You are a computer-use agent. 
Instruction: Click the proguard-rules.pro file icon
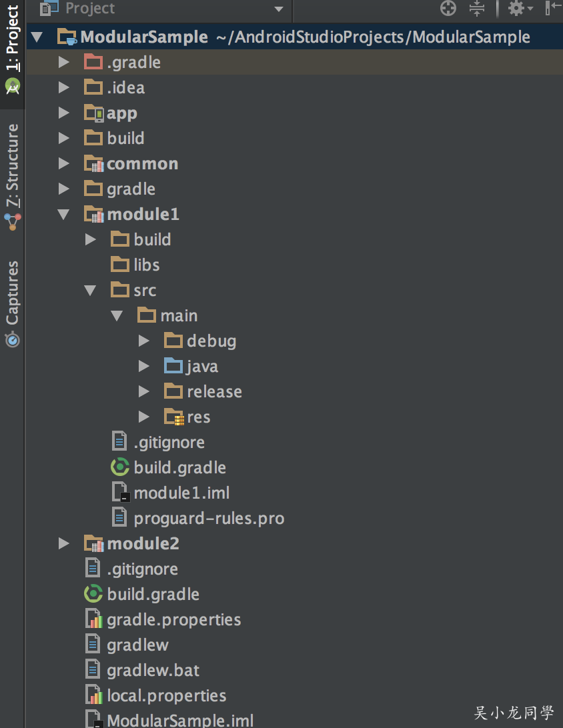coord(119,517)
